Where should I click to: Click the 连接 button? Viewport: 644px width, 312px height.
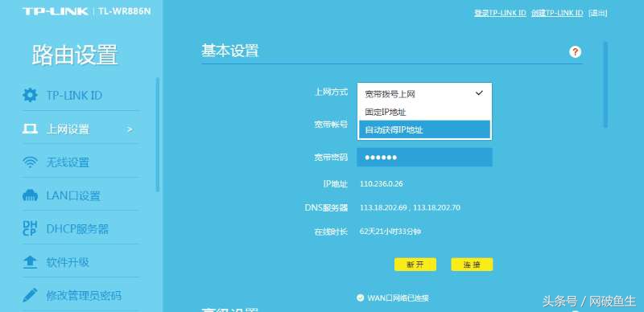[472, 265]
